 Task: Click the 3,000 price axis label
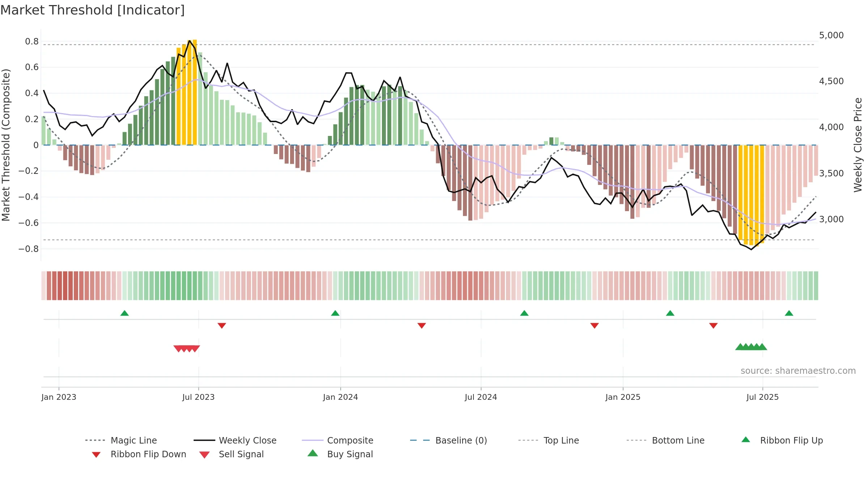click(831, 219)
